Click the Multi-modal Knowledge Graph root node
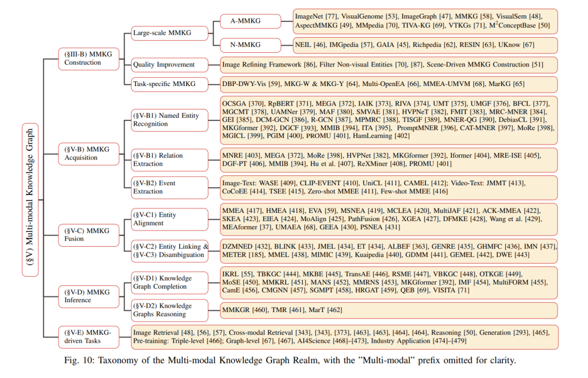Image resolution: width=588 pixels, height=378 pixels. click(30, 199)
